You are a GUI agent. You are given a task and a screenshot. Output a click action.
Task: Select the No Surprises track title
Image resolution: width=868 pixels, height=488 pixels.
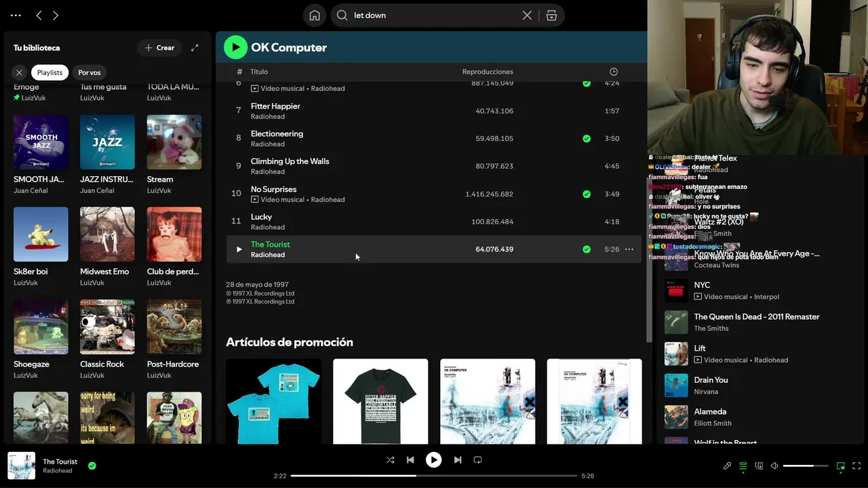click(x=273, y=189)
